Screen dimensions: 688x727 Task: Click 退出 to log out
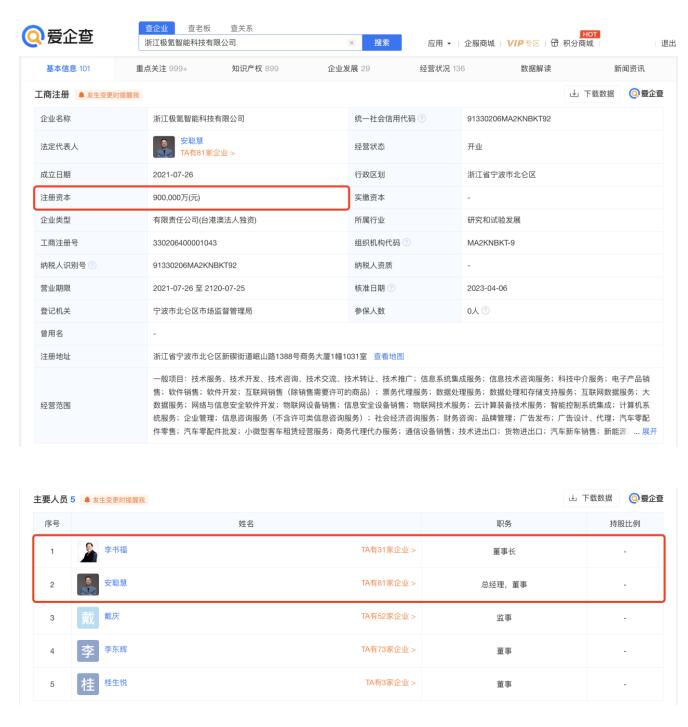(668, 43)
